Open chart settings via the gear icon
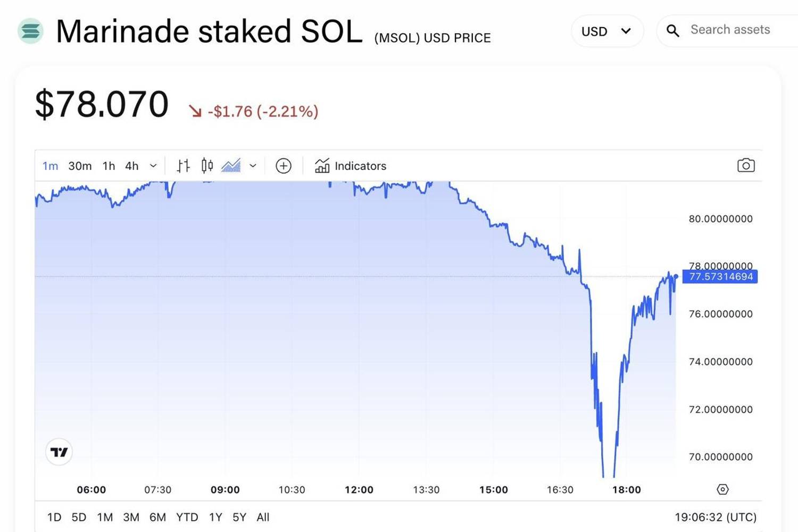The image size is (798, 532). [722, 489]
